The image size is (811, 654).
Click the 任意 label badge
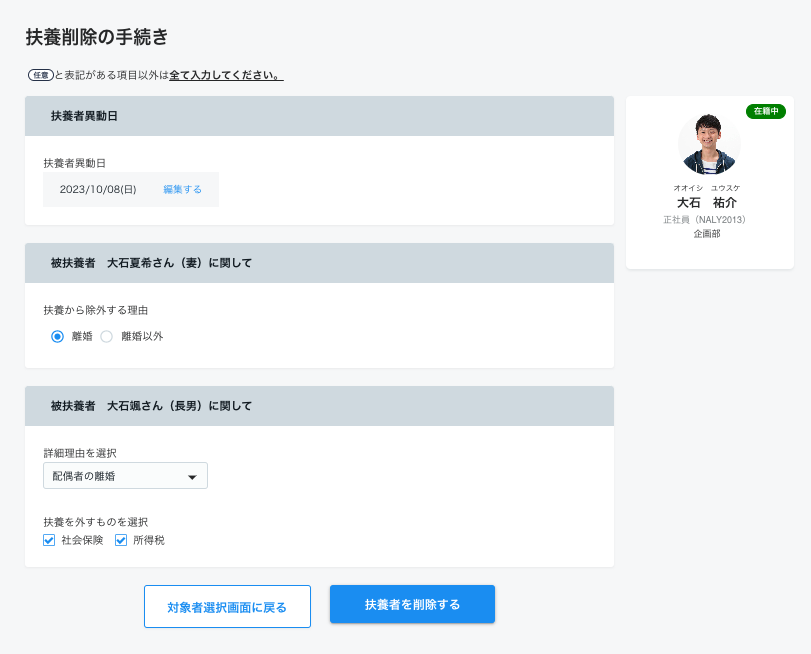41,75
